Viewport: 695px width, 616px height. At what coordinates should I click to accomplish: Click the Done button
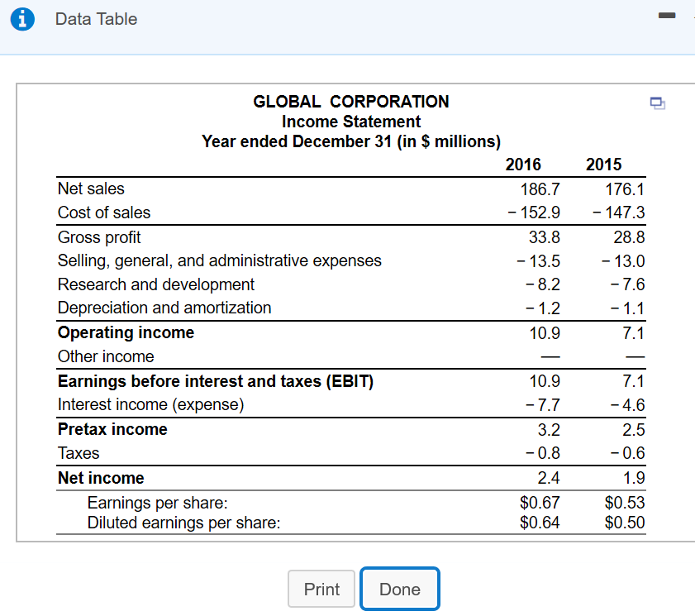pos(399,589)
